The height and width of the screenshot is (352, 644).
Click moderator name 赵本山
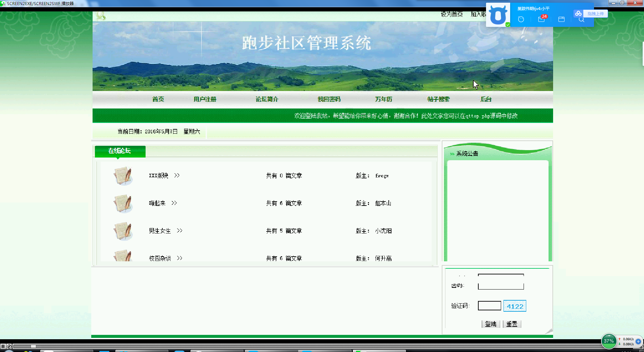click(x=383, y=203)
